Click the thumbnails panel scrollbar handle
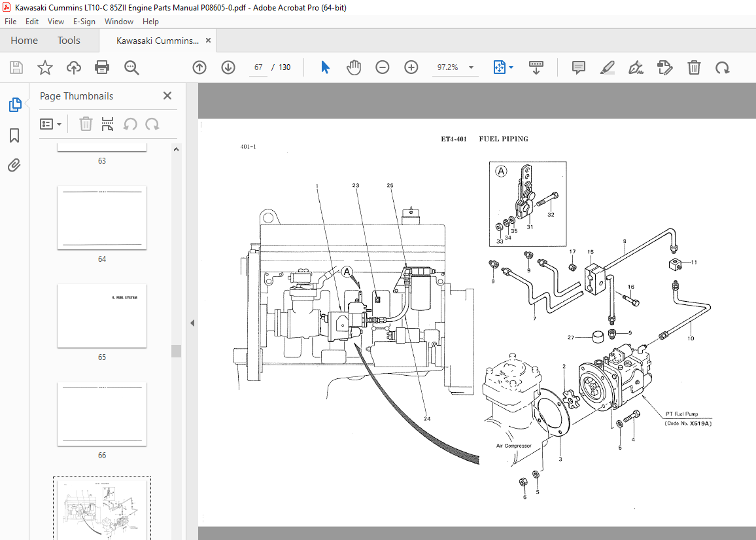Image resolution: width=756 pixels, height=540 pixels. (x=176, y=351)
